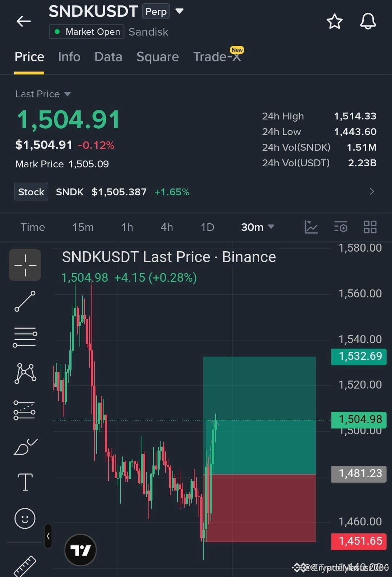
Task: Switch to the Price tab
Action: [29, 57]
